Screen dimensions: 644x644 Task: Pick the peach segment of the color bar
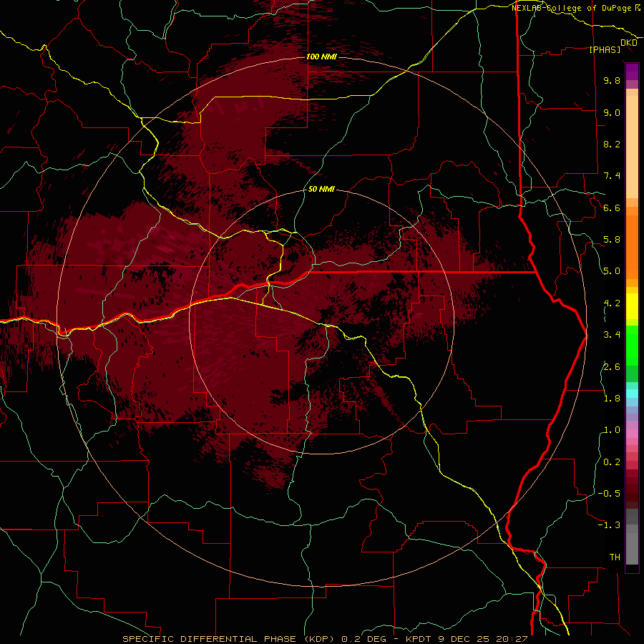(632, 146)
